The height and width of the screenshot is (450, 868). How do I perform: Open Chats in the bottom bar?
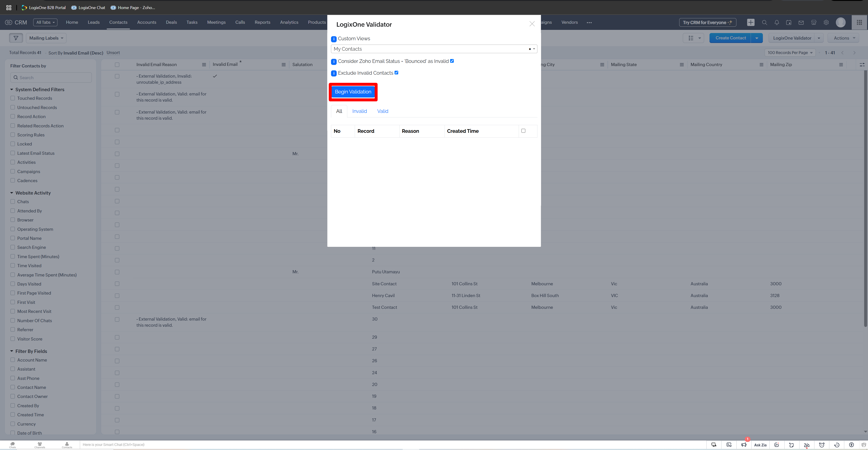coord(12,445)
